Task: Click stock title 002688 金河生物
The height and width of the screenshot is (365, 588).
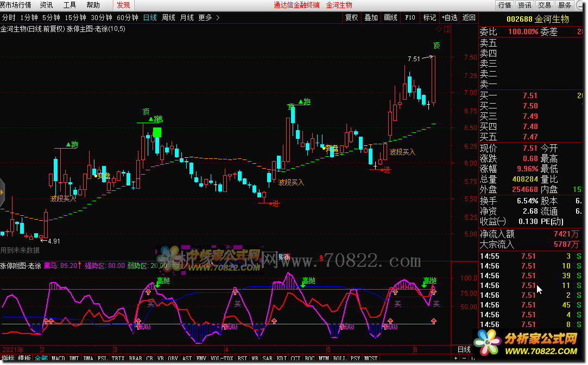Action: [x=538, y=19]
